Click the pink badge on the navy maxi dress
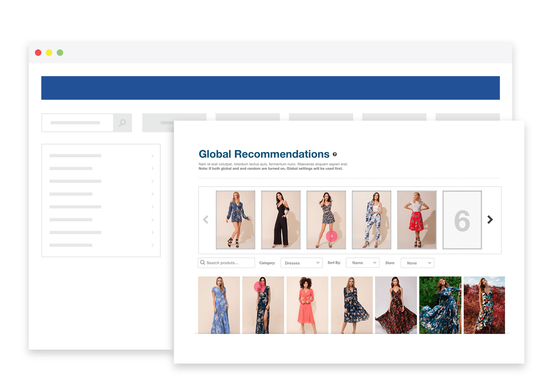549x392 pixels. tap(259, 287)
